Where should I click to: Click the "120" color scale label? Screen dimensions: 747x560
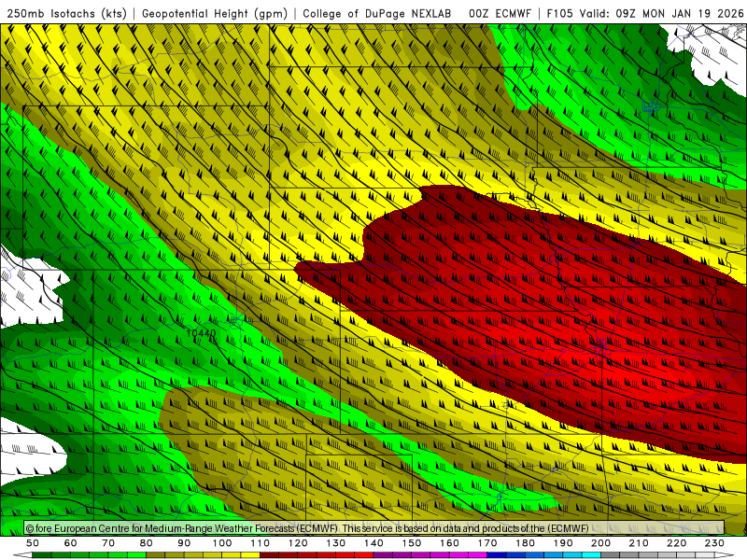(x=298, y=543)
